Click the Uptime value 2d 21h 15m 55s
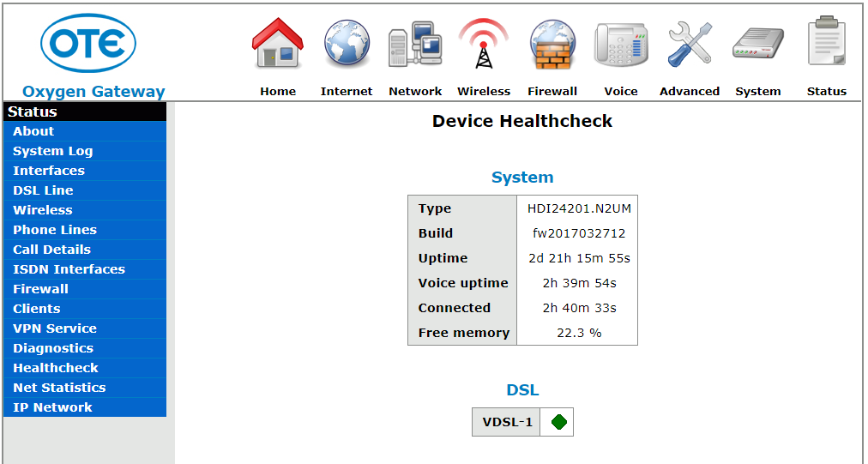This screenshot has width=868, height=464. click(579, 258)
